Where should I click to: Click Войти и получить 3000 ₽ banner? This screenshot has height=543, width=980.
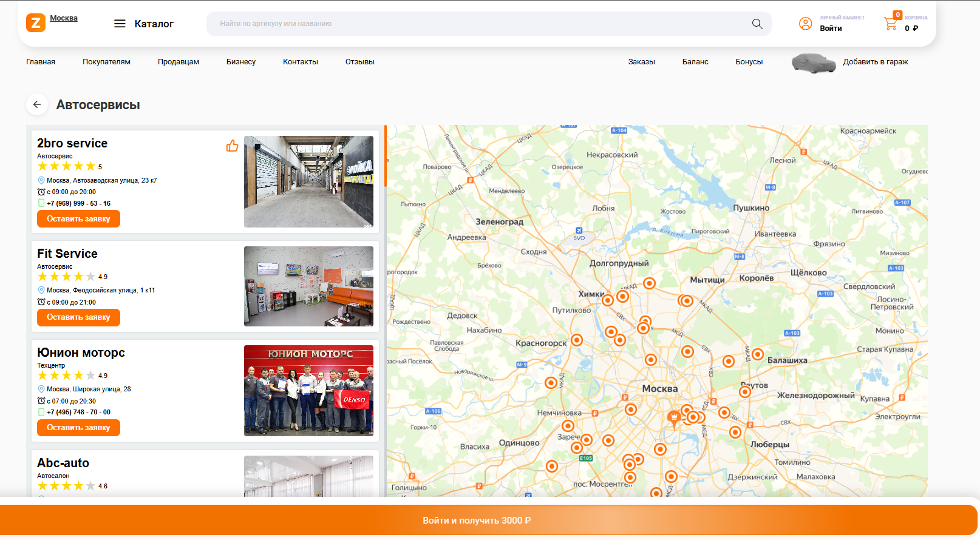(477, 520)
